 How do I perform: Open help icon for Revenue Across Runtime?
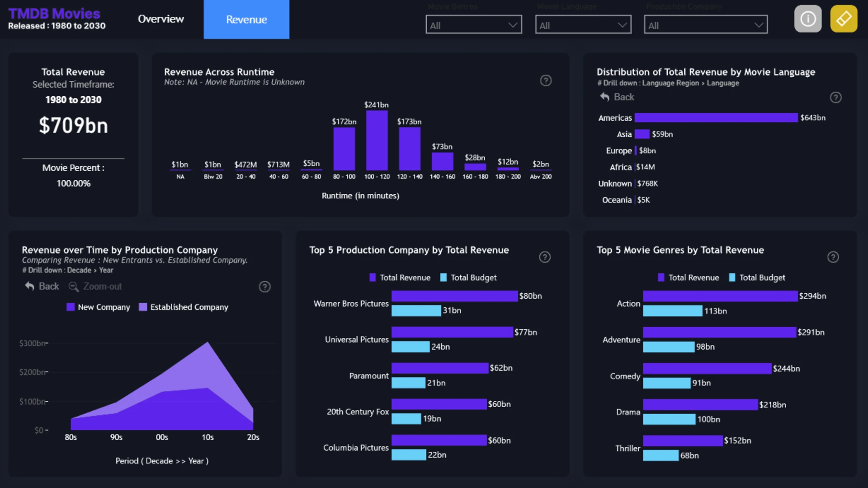coord(546,80)
